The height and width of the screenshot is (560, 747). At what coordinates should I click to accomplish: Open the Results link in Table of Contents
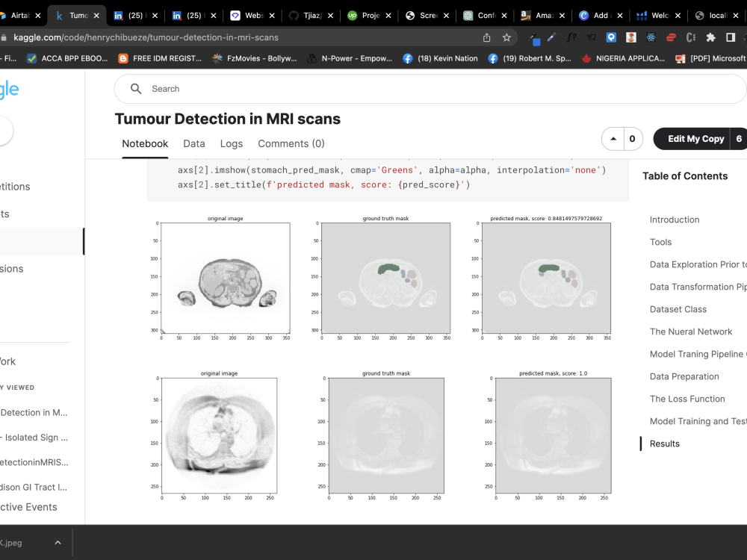click(x=665, y=444)
